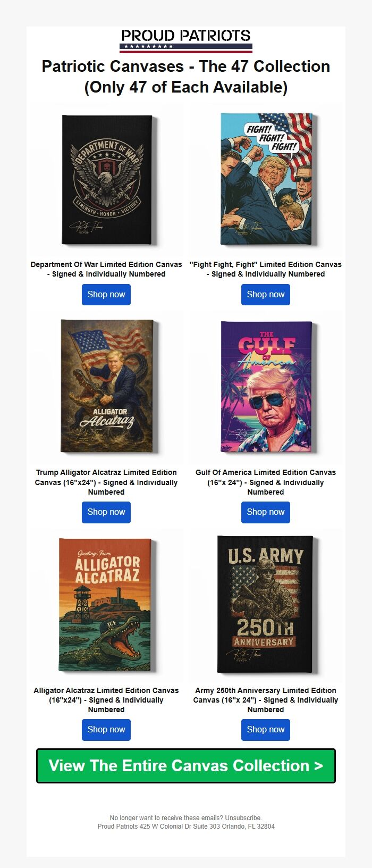
Task: Open the Gulf of America canvas image
Action: click(x=266, y=387)
